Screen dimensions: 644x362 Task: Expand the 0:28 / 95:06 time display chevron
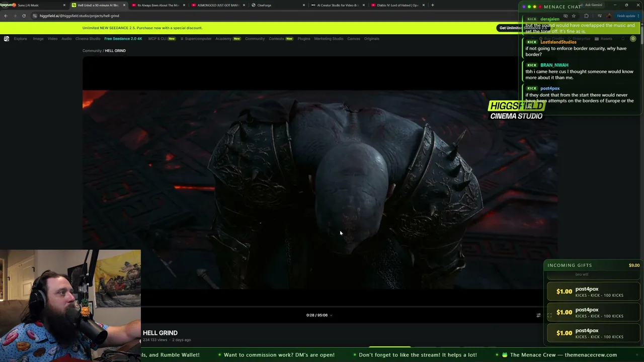[x=331, y=315]
